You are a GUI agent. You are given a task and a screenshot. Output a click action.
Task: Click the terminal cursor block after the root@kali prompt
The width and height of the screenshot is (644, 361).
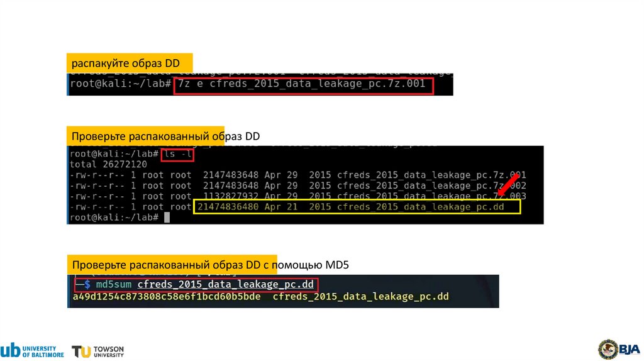pyautogui.click(x=167, y=218)
